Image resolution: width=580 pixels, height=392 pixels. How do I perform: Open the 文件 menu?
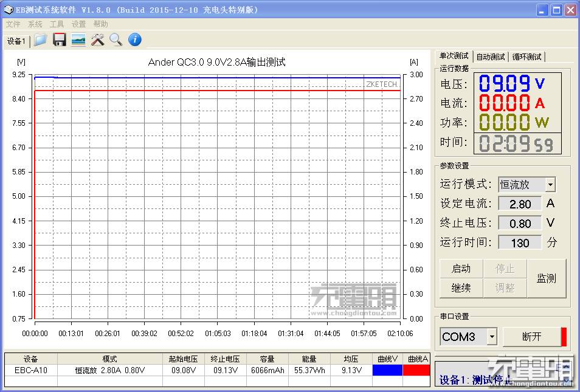tap(13, 24)
